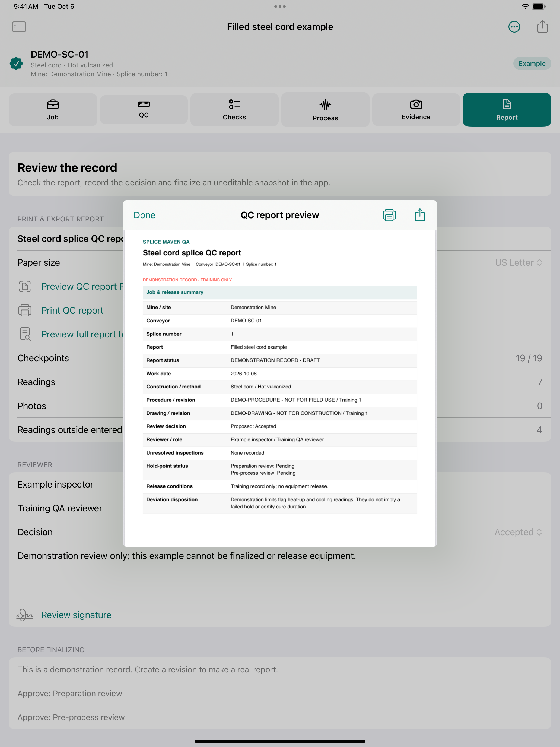
Task: Toggle the sidebar panel icon
Action: [x=19, y=27]
